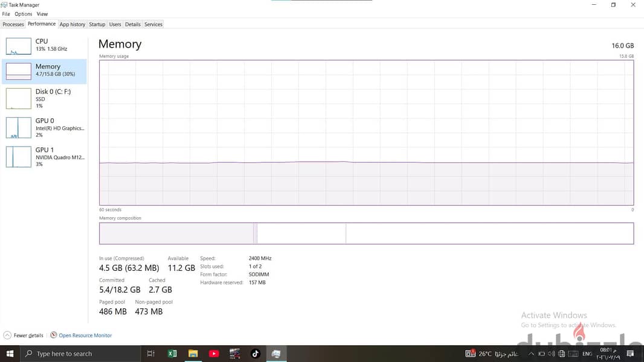Select the CPU mini graph thumbnail
The width and height of the screenshot is (644, 362).
pyautogui.click(x=19, y=46)
